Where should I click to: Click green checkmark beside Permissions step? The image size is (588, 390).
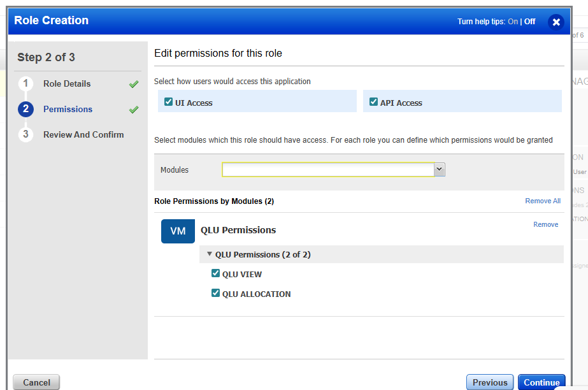click(134, 110)
